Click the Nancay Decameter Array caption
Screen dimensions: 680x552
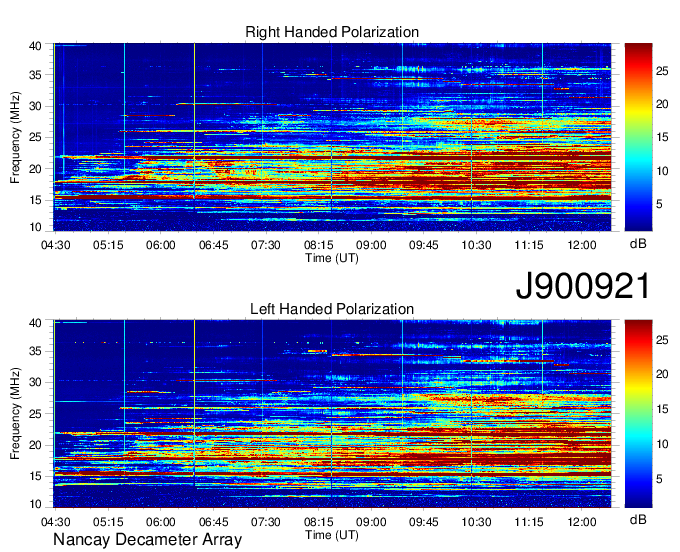(x=147, y=539)
